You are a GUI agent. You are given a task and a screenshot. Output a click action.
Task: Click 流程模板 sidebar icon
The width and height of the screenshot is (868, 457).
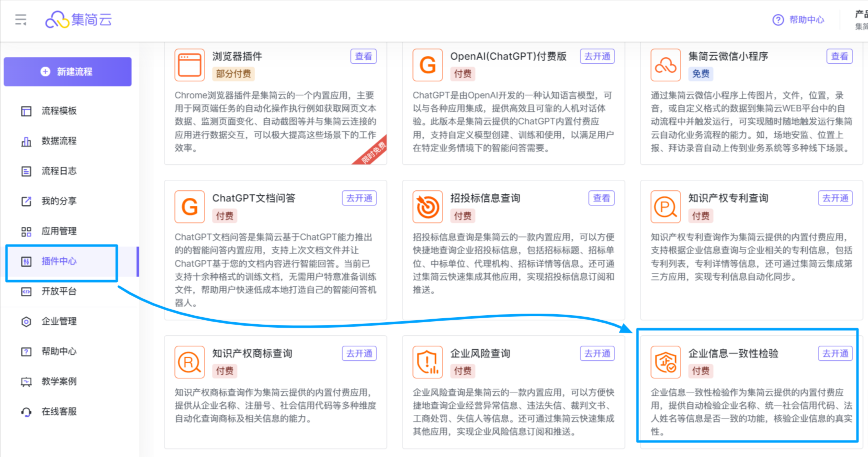[26, 111]
